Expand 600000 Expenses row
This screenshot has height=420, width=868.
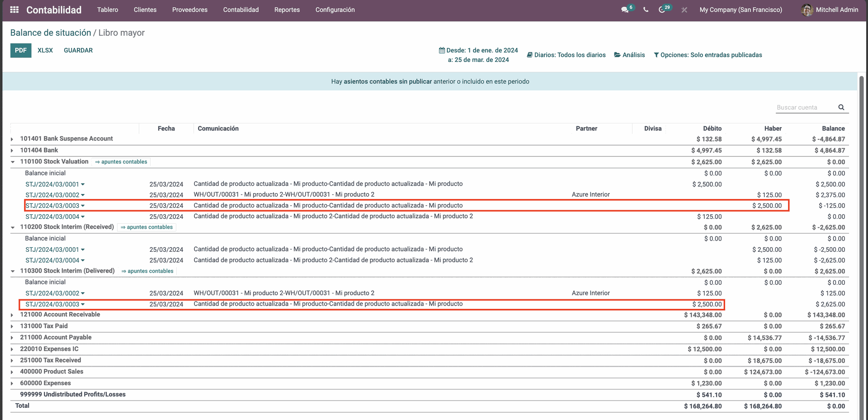point(12,383)
